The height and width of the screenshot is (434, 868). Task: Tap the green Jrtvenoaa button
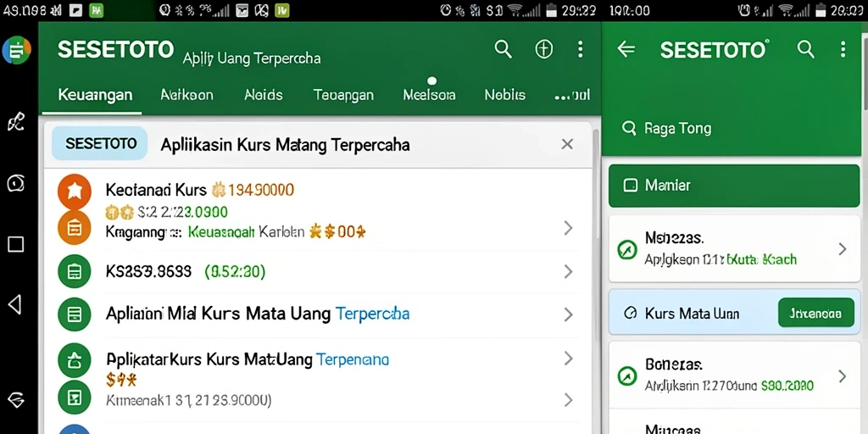[x=816, y=314]
